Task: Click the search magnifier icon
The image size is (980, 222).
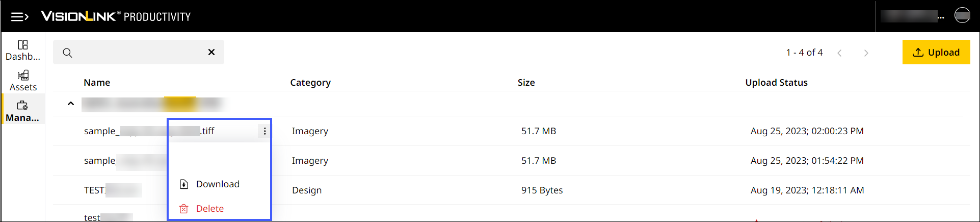Action: 67,53
